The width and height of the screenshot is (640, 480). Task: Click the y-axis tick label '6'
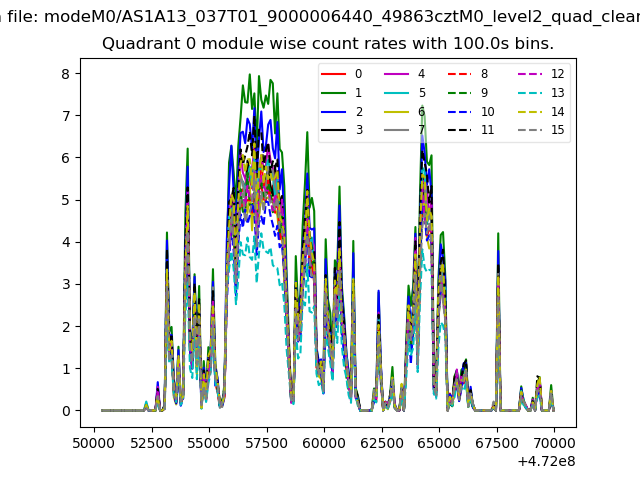click(x=66, y=158)
